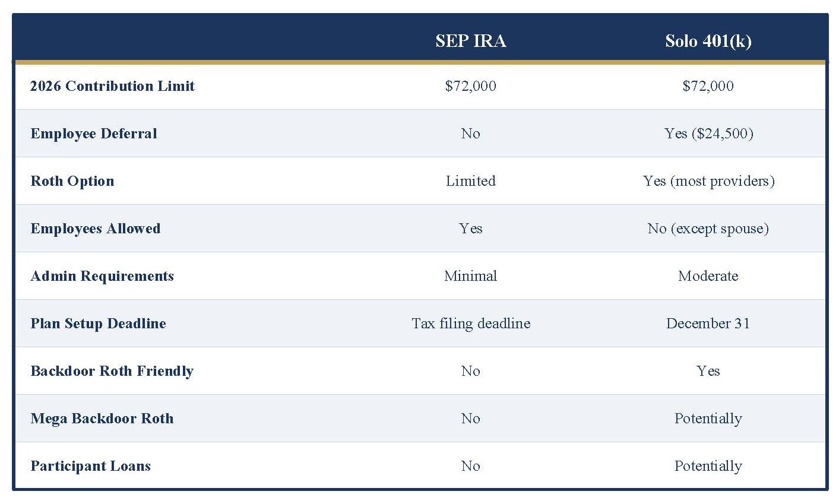Click the Minimal admin cell
The height and width of the screenshot is (504, 839).
point(470,276)
